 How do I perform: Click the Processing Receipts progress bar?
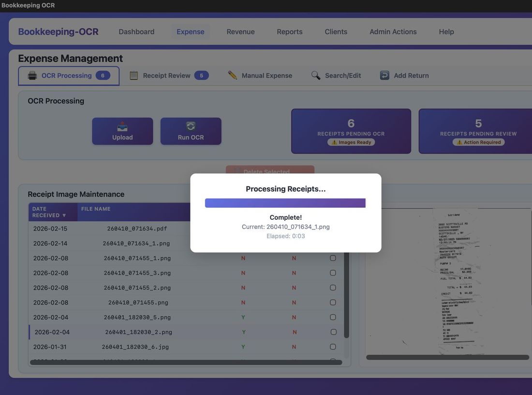(285, 202)
